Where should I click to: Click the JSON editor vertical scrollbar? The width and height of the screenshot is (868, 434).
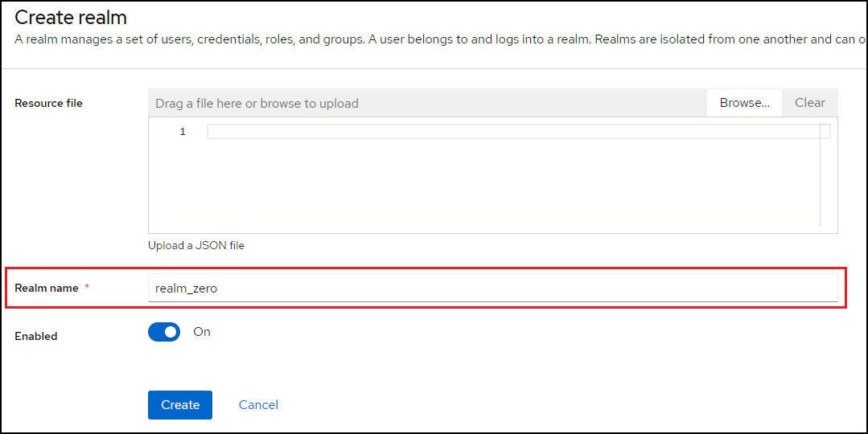pos(825,174)
